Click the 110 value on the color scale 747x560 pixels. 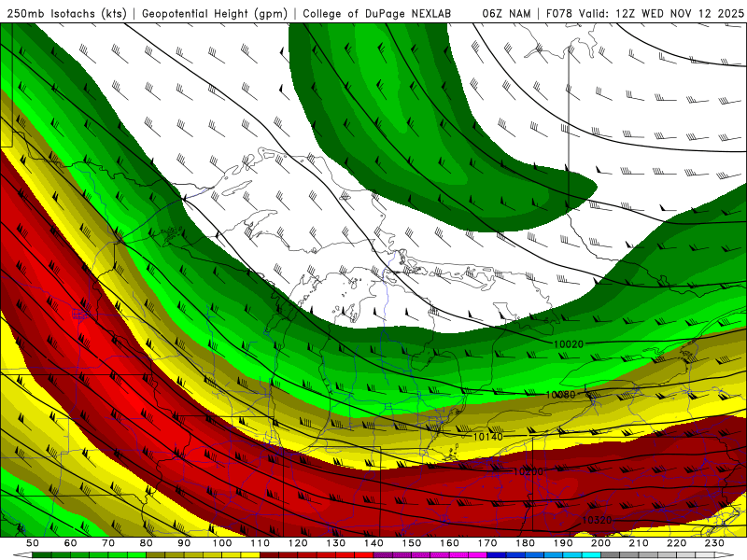point(260,543)
